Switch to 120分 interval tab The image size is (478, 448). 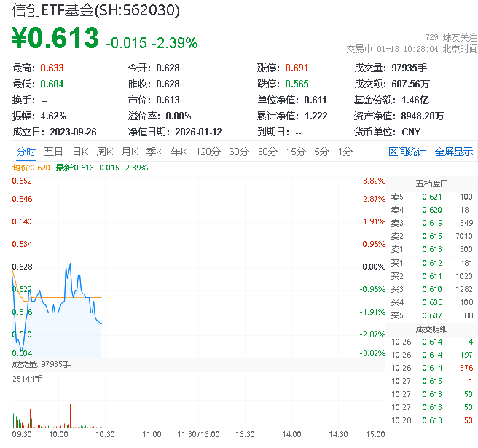click(x=208, y=152)
